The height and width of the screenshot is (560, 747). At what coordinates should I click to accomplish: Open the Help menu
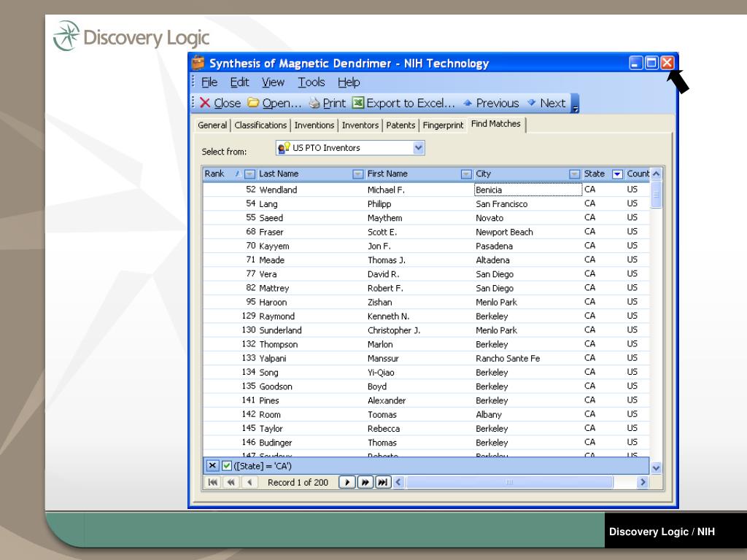coord(349,82)
